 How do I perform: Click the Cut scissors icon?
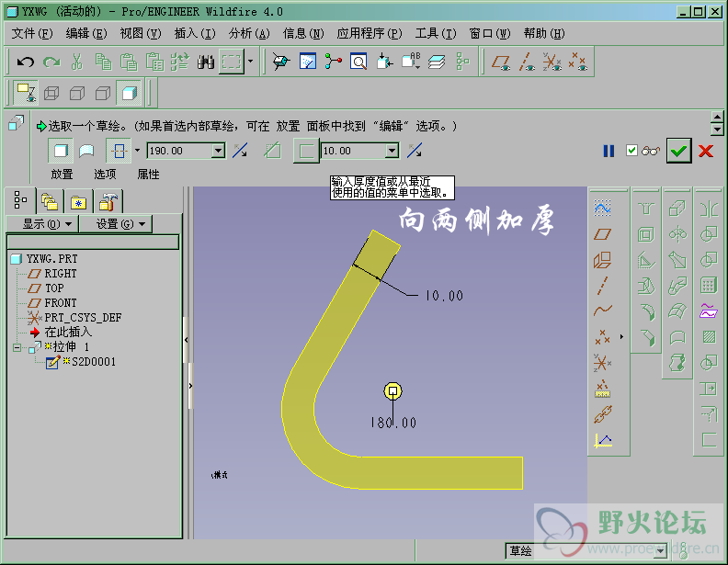(77, 62)
